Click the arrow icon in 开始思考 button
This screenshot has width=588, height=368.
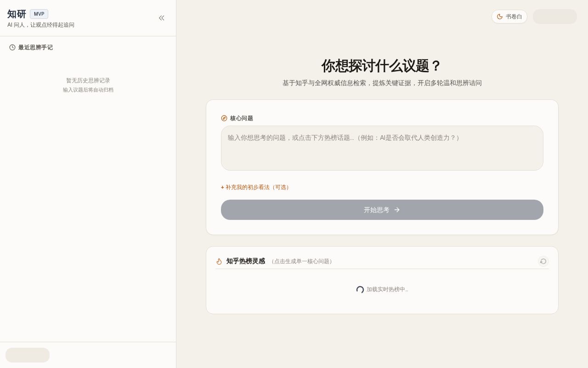pos(397,210)
